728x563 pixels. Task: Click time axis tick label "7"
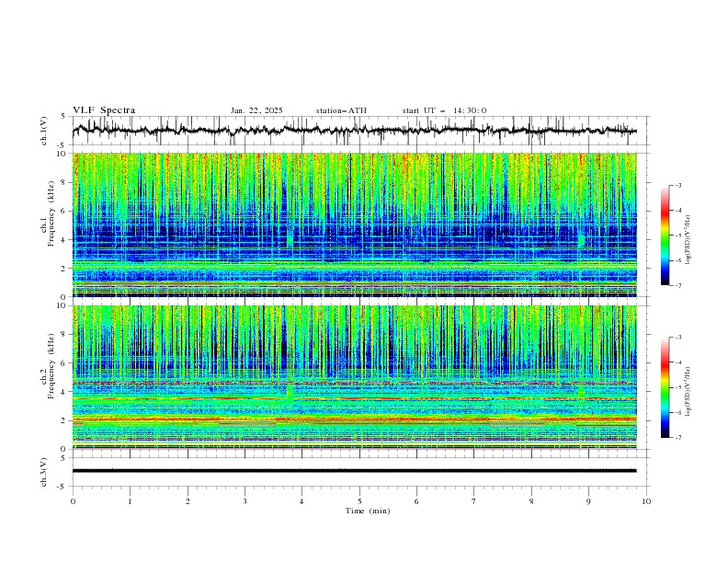[x=474, y=501]
